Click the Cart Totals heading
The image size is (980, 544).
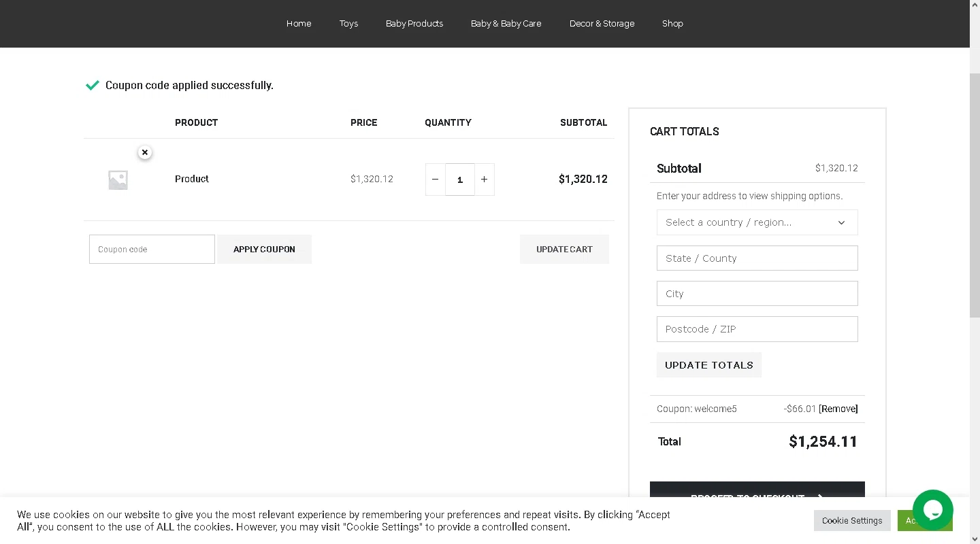684,131
